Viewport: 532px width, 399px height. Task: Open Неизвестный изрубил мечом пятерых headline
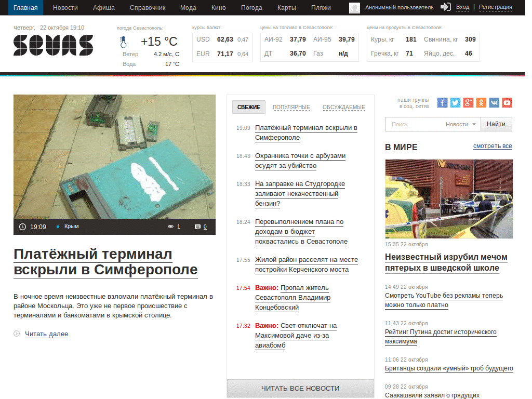446,262
